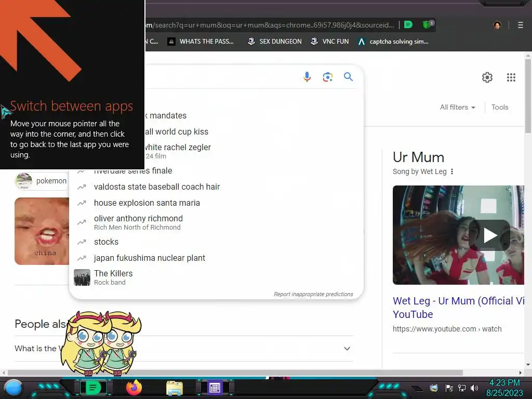Click trending icon next to house explosion santa maria
This screenshot has width=532, height=399.
(82, 203)
